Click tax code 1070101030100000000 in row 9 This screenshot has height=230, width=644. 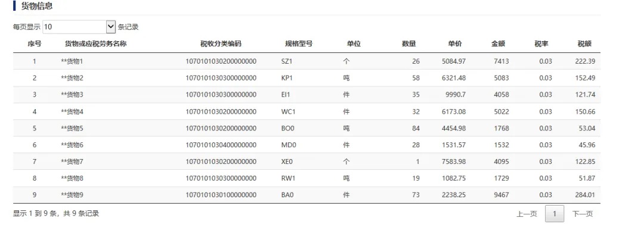(x=221, y=195)
